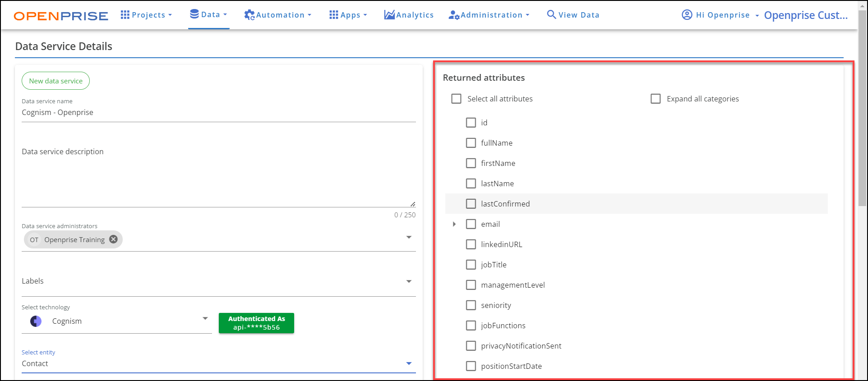This screenshot has height=381, width=868.
Task: Enable Expand all categories checkbox
Action: click(656, 99)
